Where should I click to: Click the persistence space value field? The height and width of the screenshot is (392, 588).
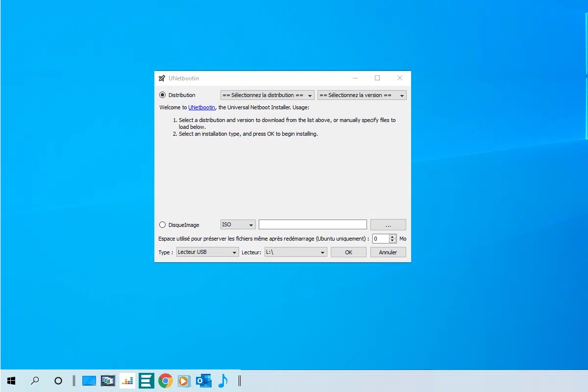(381, 239)
